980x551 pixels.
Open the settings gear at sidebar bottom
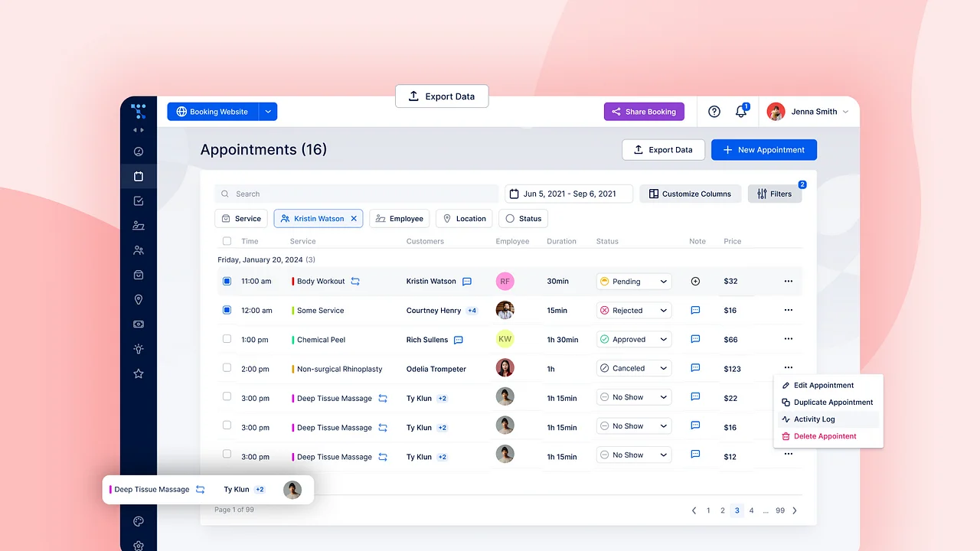(139, 546)
